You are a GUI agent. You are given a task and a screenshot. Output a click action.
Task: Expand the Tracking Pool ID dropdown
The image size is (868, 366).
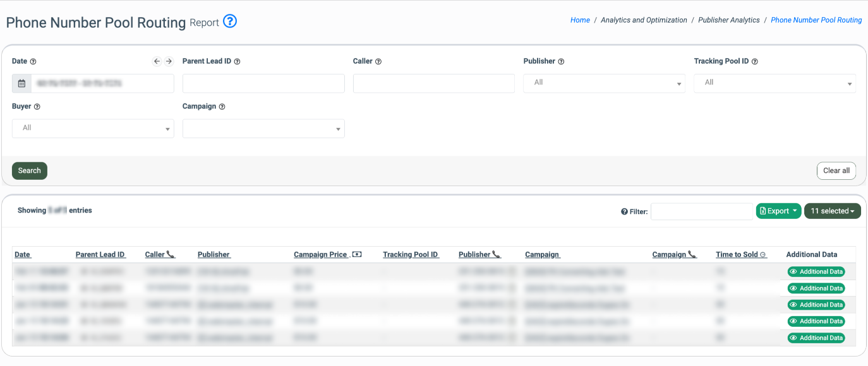[775, 83]
